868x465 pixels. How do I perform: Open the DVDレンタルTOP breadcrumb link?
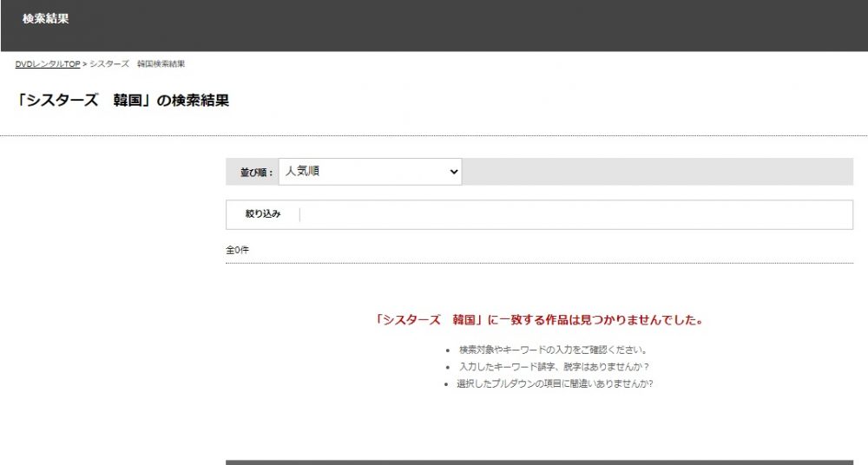[48, 64]
